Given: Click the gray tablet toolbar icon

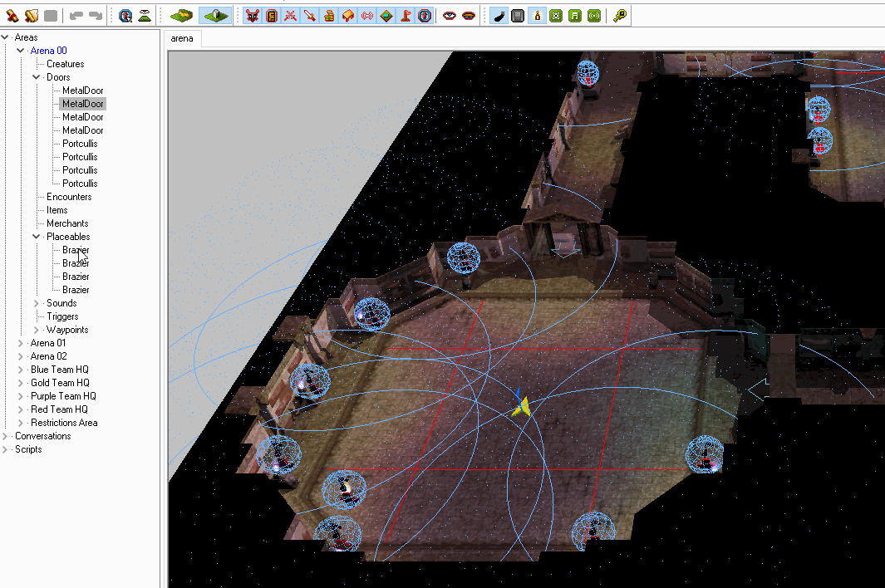Looking at the screenshot, I should 518,16.
